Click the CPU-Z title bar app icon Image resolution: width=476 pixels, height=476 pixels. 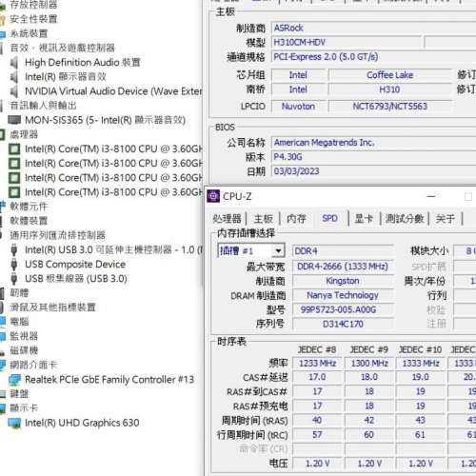click(213, 196)
